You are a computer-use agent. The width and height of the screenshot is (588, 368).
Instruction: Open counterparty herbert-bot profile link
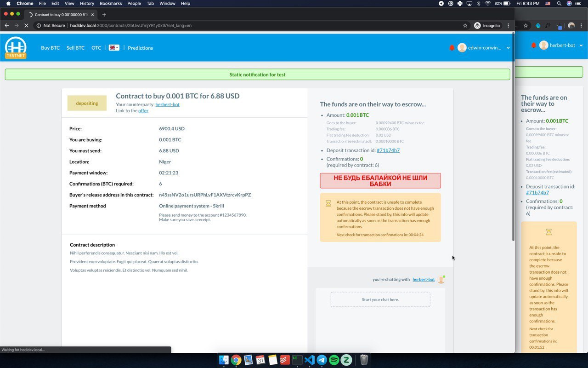tap(167, 104)
